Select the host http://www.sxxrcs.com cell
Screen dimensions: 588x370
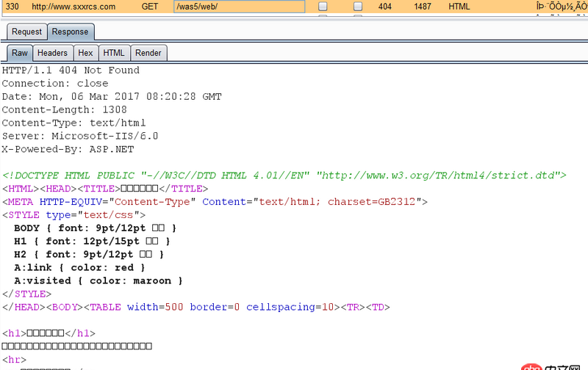73,7
